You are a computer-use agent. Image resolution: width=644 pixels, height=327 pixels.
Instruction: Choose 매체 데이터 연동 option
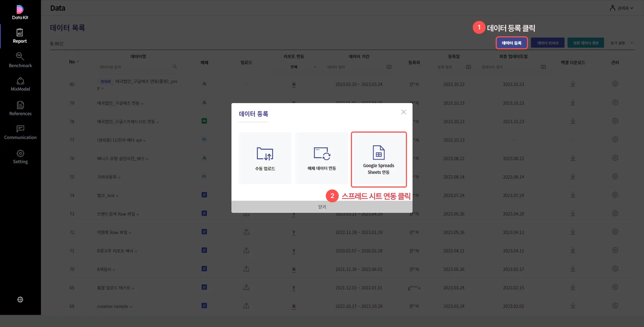coord(321,158)
